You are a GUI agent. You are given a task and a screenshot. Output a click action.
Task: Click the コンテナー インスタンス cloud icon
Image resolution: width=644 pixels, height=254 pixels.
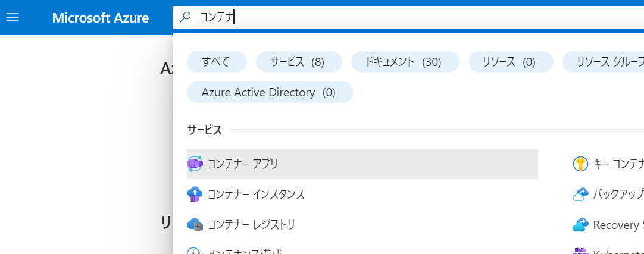[195, 195]
